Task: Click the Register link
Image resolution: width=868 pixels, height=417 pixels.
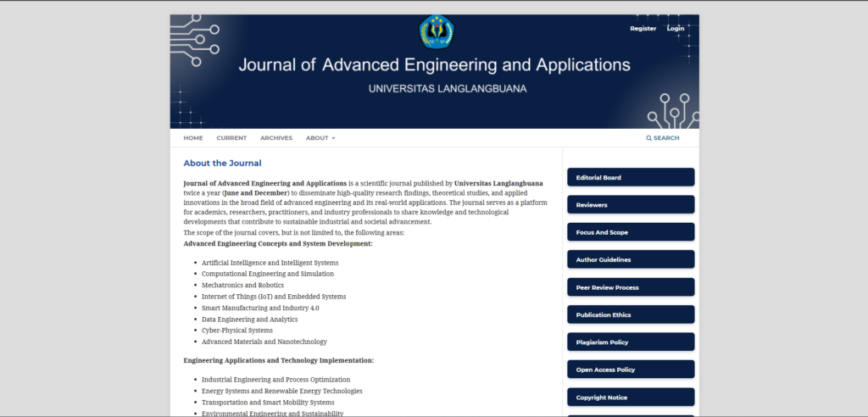Action: click(x=643, y=29)
